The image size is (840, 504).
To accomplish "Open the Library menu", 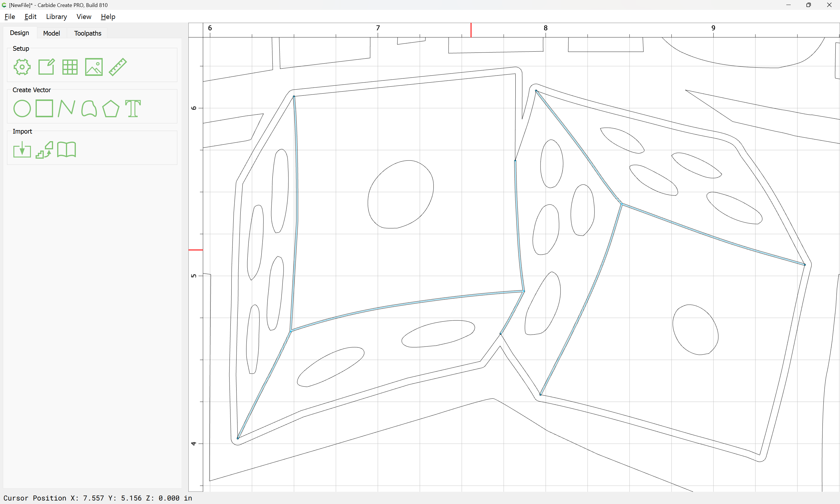I will tap(56, 17).
